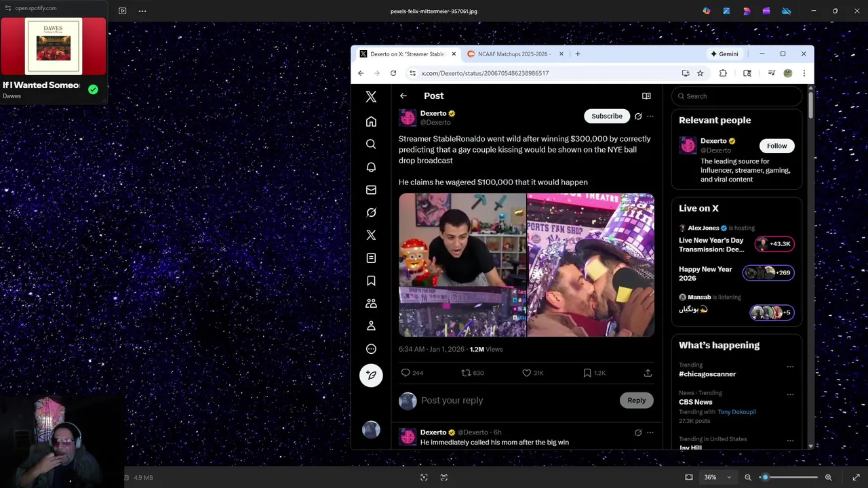The height and width of the screenshot is (488, 868).
Task: Bookmark this tab with star icon
Action: tap(701, 73)
